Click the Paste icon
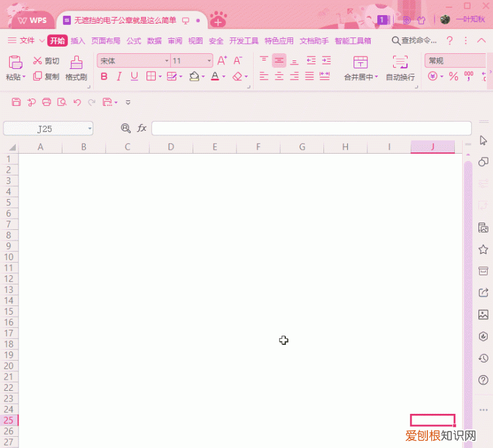The image size is (493, 448). tap(15, 62)
